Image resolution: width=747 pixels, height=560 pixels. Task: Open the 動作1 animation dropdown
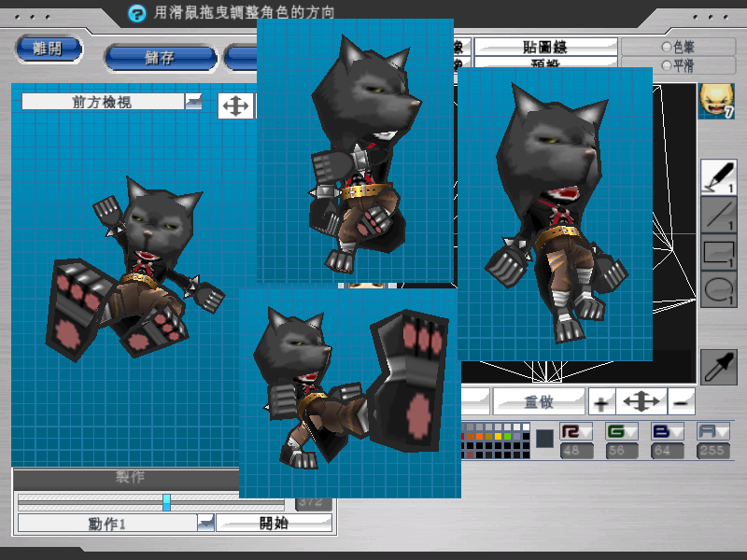pos(205,524)
